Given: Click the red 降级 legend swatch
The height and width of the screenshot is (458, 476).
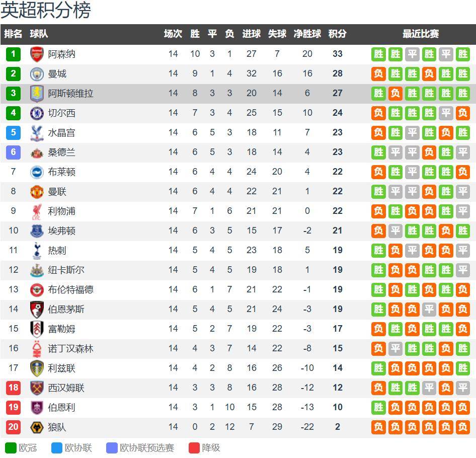Looking at the screenshot, I should pyautogui.click(x=194, y=448).
